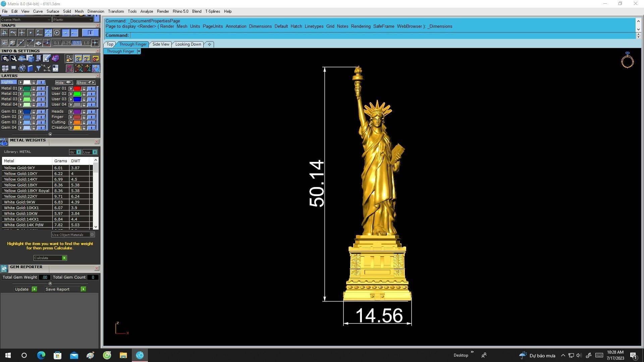Screen dimensions: 644x362
Task: Click the purple gem cube icon
Action: (x=55, y=58)
